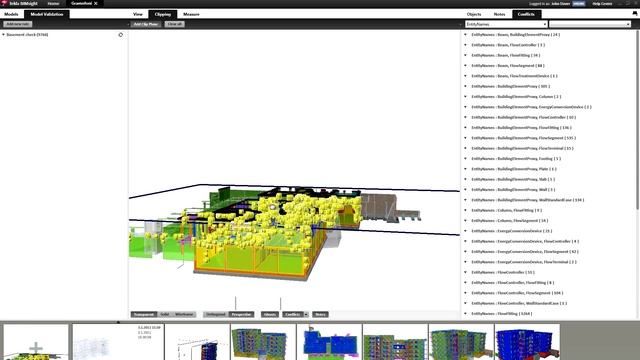Viewport: 640px width, 360px height.
Task: Select FlowController, WallStandardCase row
Action: [519, 303]
